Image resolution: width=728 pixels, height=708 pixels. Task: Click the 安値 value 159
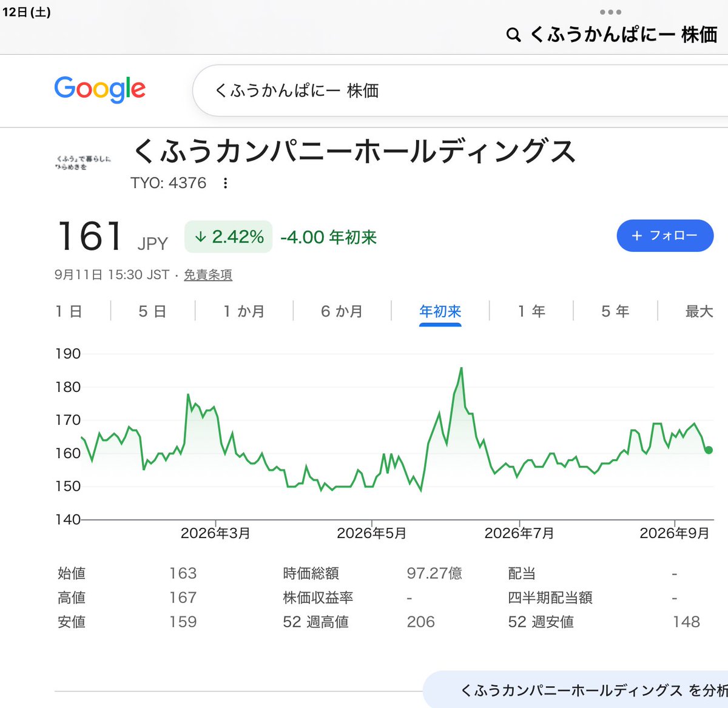point(183,622)
